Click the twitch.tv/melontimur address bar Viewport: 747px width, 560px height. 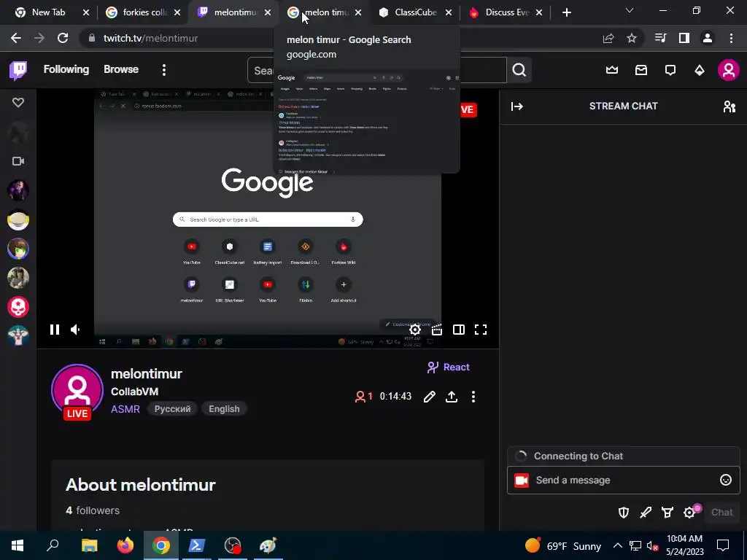[x=150, y=39]
